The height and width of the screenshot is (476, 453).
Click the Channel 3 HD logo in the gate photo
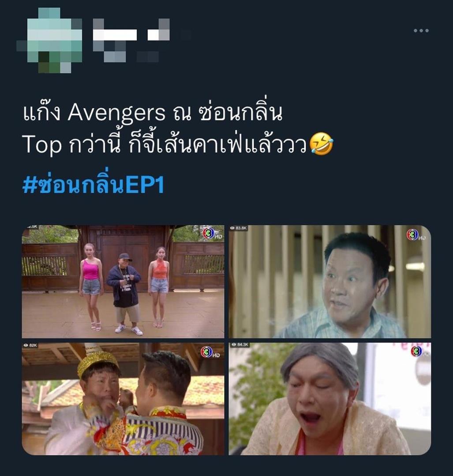(x=212, y=234)
